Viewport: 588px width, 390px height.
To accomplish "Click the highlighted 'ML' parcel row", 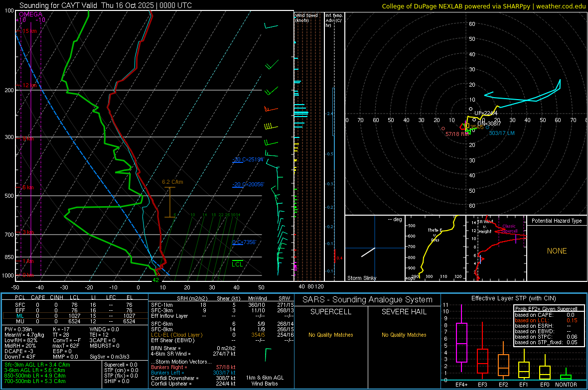I will 75,316.
